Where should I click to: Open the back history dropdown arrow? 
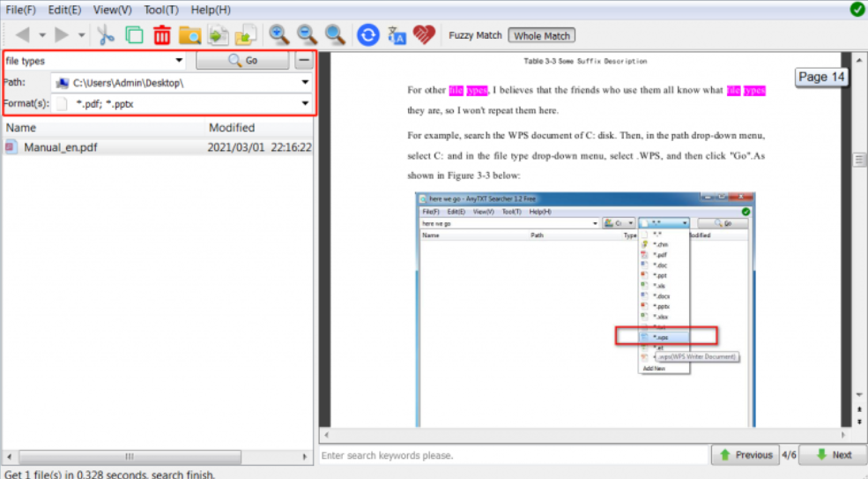(42, 35)
